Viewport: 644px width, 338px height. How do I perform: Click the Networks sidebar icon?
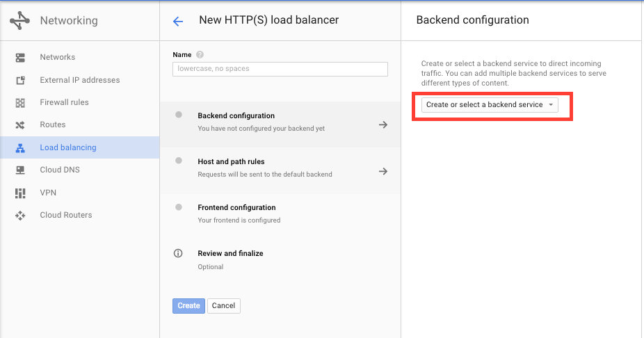point(20,57)
